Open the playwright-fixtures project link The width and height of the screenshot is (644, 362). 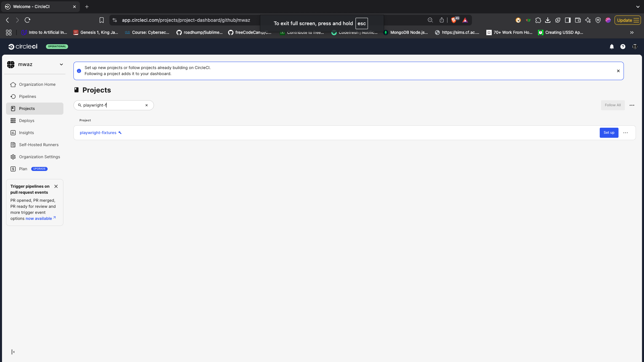98,133
